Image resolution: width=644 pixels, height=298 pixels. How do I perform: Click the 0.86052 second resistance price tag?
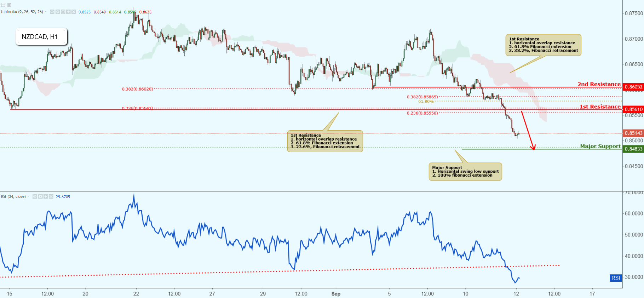(x=633, y=87)
